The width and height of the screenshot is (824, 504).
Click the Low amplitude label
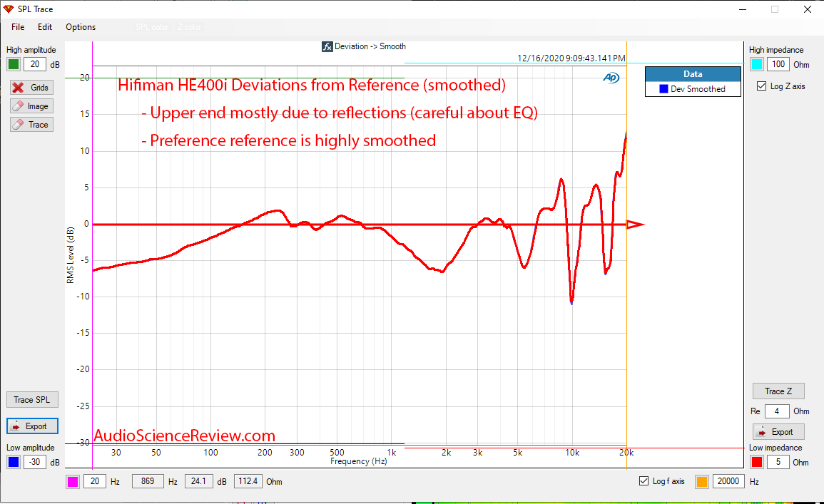[31, 448]
